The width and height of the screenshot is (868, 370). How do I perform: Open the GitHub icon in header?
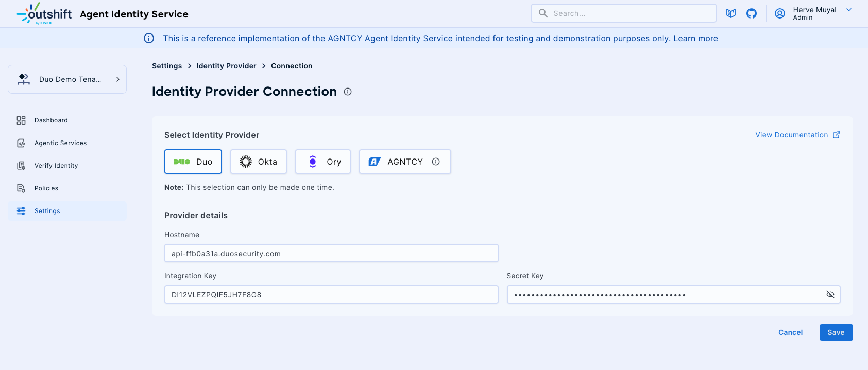752,13
